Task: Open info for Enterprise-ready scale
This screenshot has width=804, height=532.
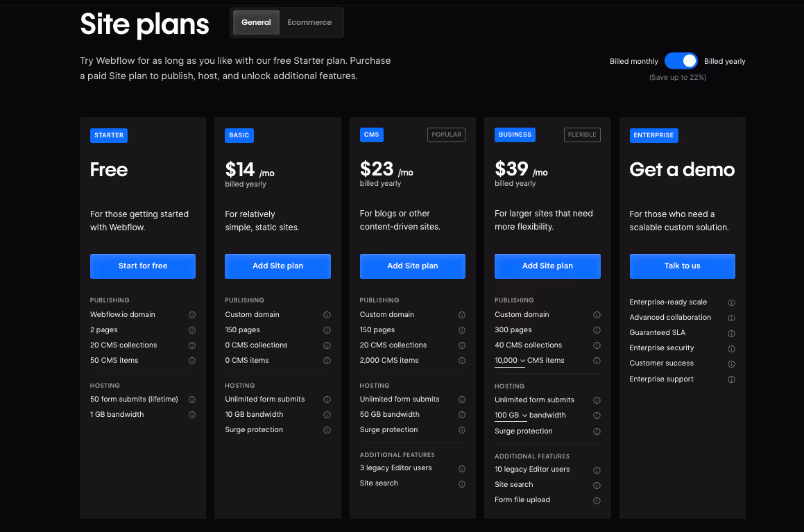Action: pyautogui.click(x=731, y=303)
